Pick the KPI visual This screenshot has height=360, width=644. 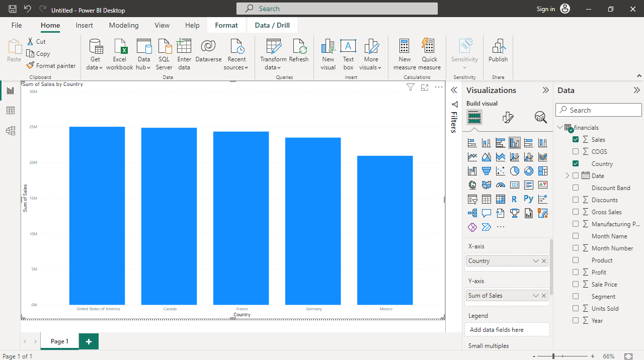542,185
